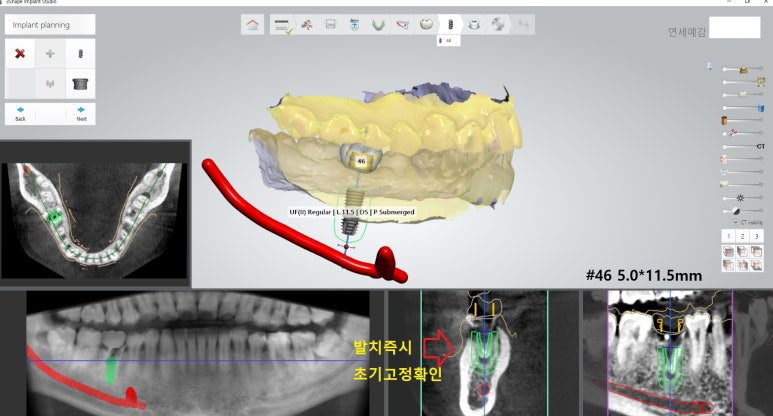
Task: Adjust the bone model visibility slider
Action: click(x=743, y=184)
